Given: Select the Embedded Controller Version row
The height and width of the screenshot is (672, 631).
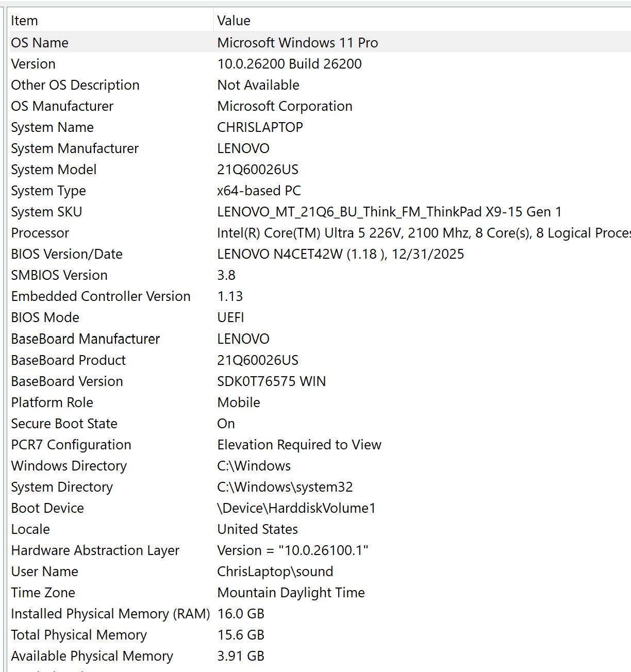Looking at the screenshot, I should pyautogui.click(x=320, y=296).
